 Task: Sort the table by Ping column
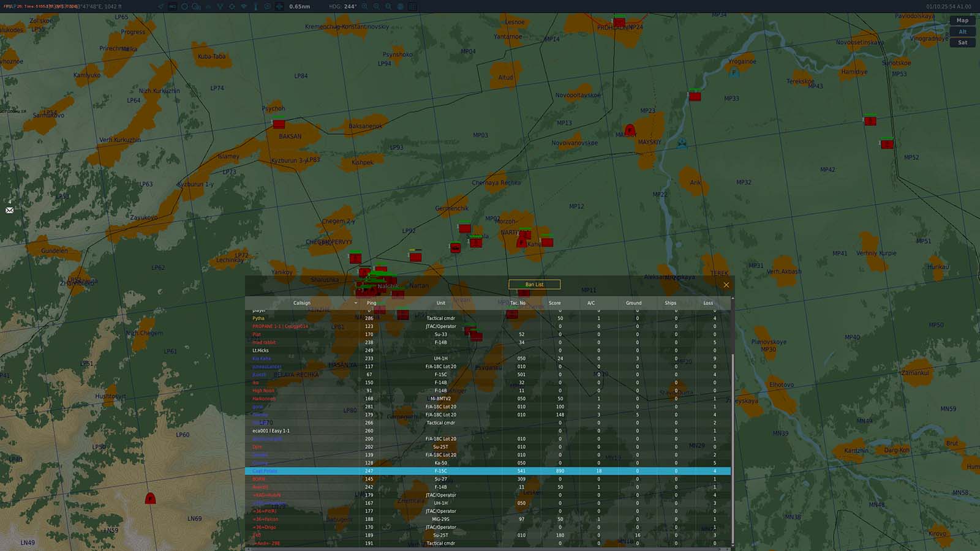pos(371,303)
